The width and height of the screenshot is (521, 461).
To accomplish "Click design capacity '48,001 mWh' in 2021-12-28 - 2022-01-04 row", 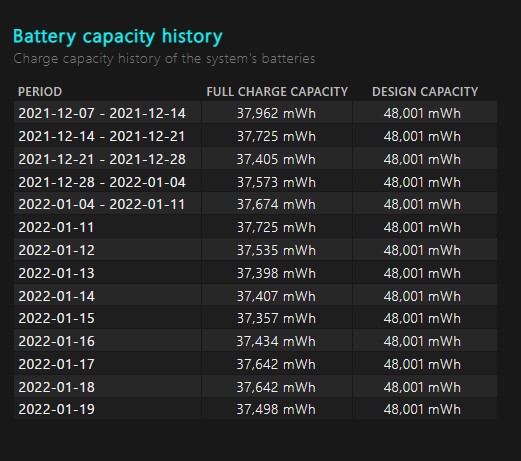I will tap(422, 182).
